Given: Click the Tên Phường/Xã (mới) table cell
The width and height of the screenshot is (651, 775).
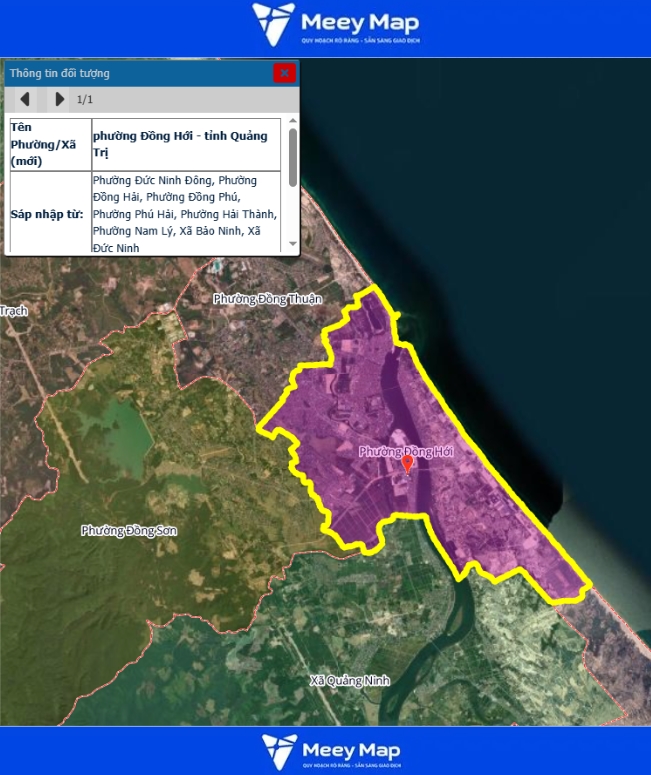Looking at the screenshot, I should 48,144.
